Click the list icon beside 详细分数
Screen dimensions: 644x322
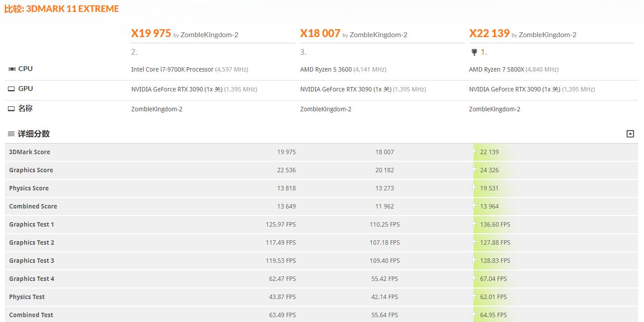(x=11, y=134)
